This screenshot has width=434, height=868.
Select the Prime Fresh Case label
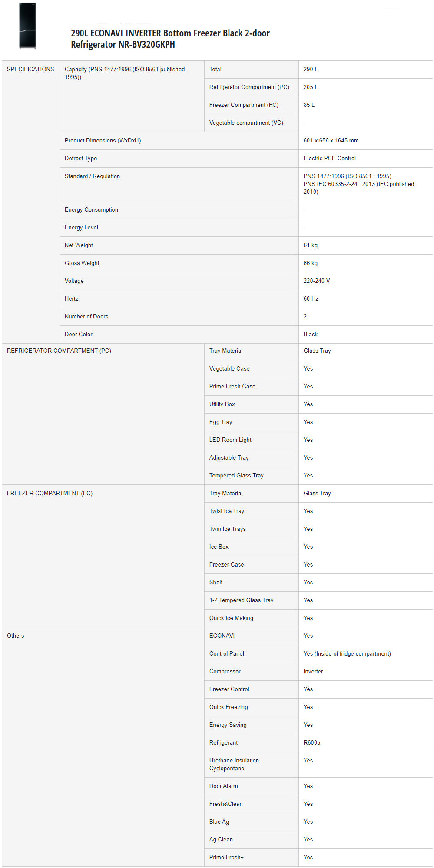pyautogui.click(x=232, y=387)
